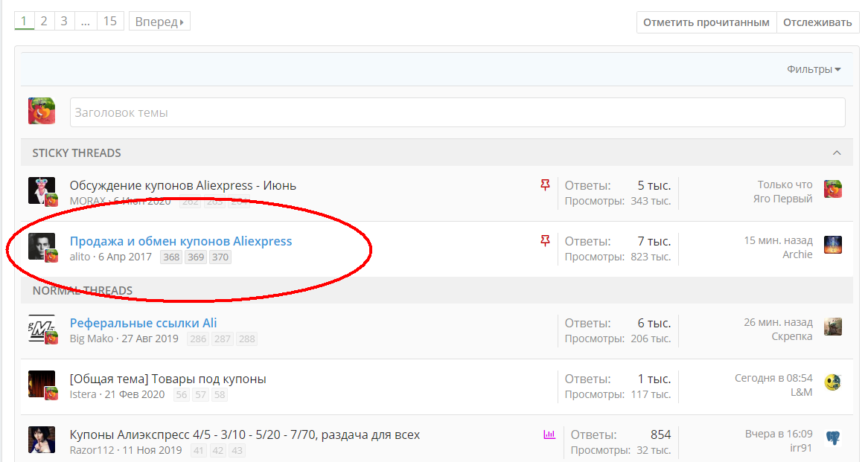The width and height of the screenshot is (868, 462).
Task: Open Istera author profile link
Action: point(83,394)
